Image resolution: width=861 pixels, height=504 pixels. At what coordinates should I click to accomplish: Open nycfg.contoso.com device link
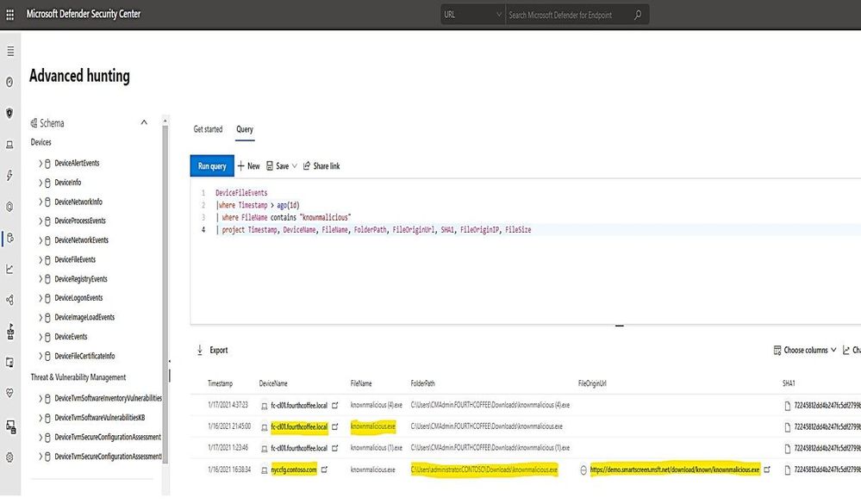tap(294, 470)
